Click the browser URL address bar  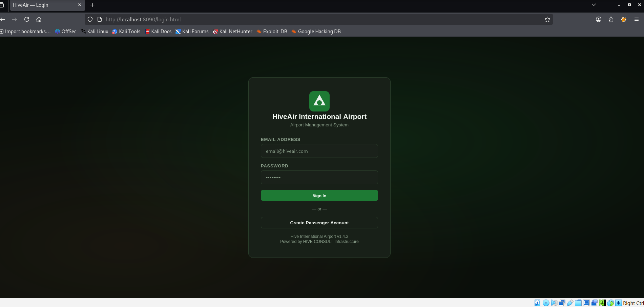[x=318, y=19]
